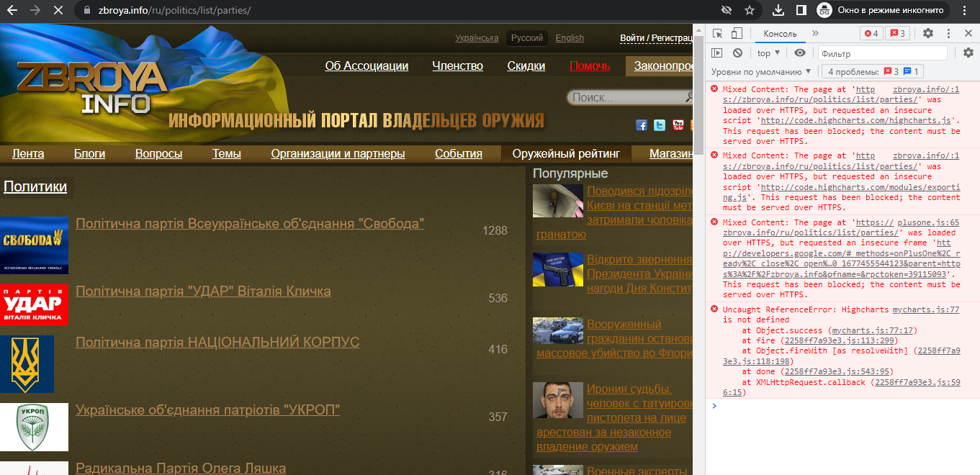This screenshot has height=475, width=980.
Task: Click the site's Facebook icon
Action: [x=642, y=125]
